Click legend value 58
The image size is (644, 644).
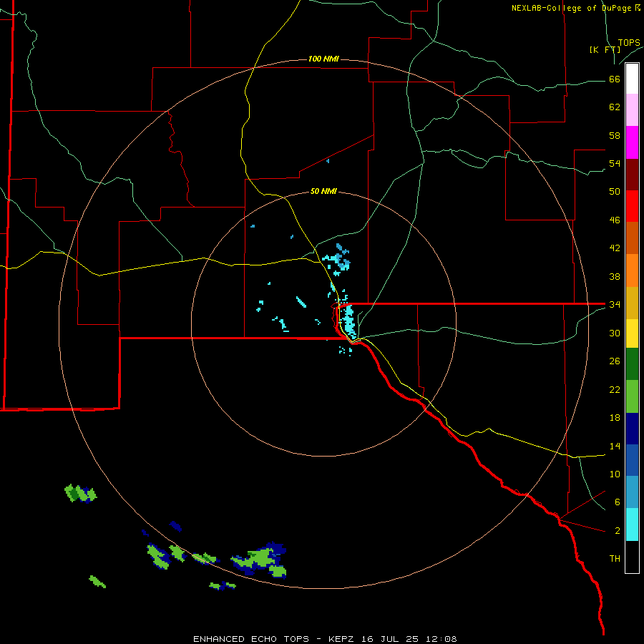coord(615,135)
